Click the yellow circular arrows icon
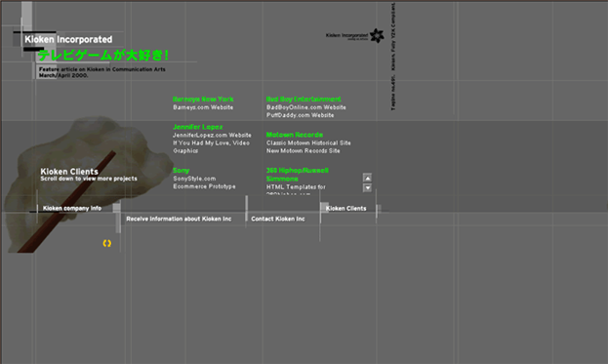608x364 pixels. [x=107, y=243]
